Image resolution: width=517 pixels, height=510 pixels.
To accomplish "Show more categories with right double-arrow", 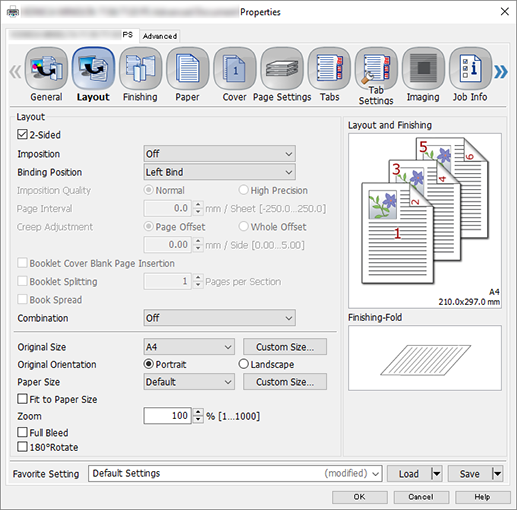I will (501, 71).
